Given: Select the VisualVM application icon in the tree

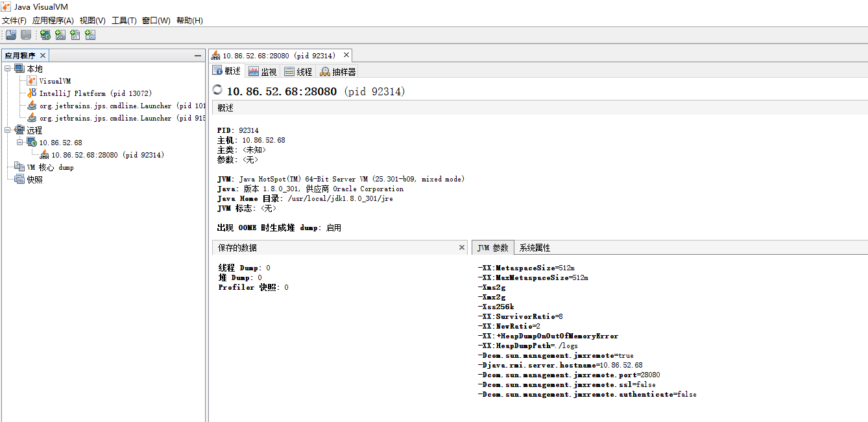Looking at the screenshot, I should click(32, 81).
